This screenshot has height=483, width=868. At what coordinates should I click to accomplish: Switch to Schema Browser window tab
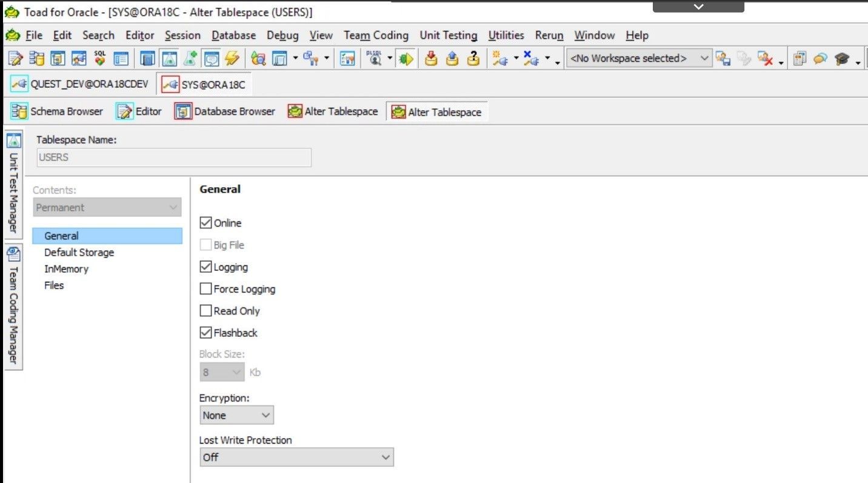[x=57, y=112]
